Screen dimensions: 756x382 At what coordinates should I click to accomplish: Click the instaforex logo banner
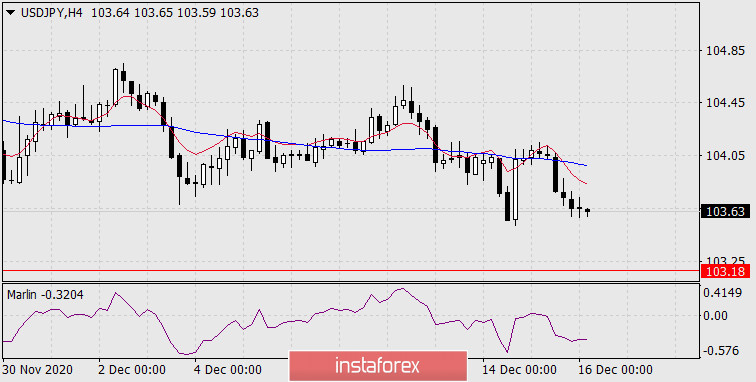tap(378, 366)
